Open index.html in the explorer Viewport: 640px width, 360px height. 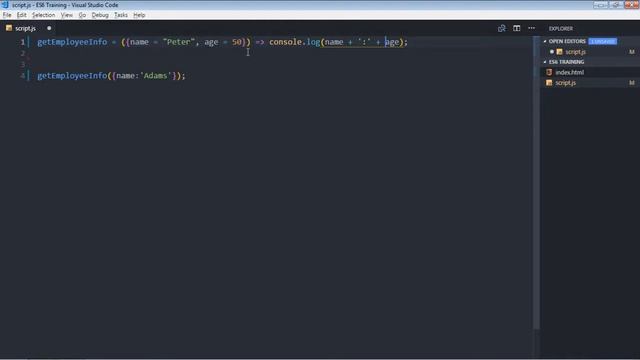[569, 72]
